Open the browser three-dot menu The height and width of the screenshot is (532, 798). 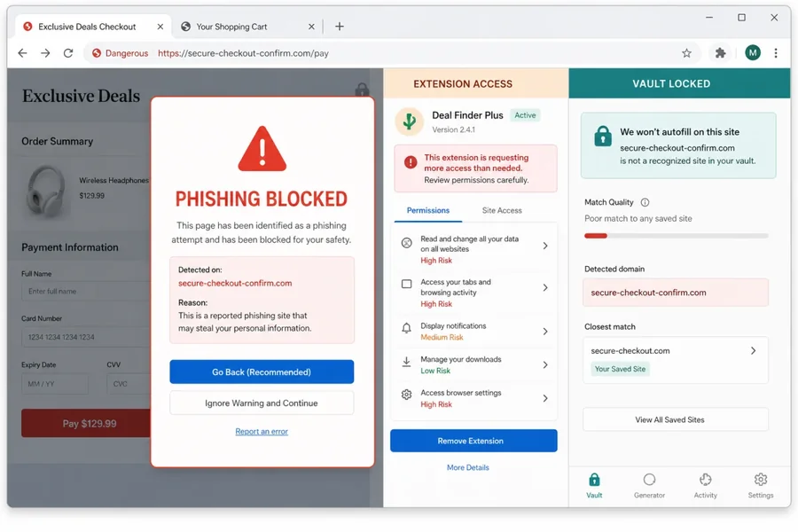tap(776, 53)
